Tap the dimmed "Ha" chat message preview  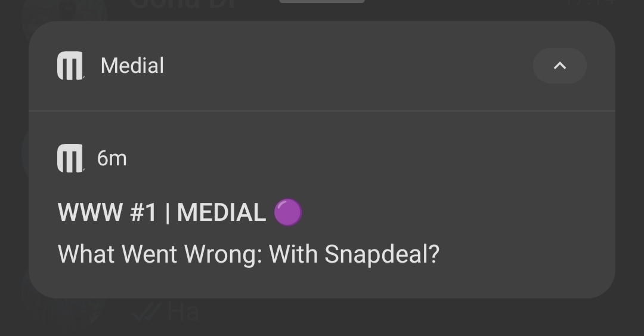(x=182, y=312)
